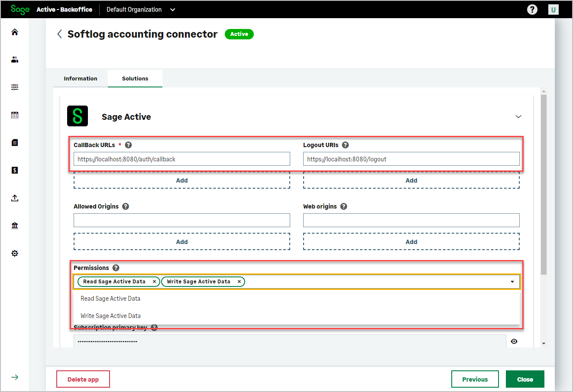Remove the Write Sage Active Data tag
The image size is (573, 392).
[239, 282]
